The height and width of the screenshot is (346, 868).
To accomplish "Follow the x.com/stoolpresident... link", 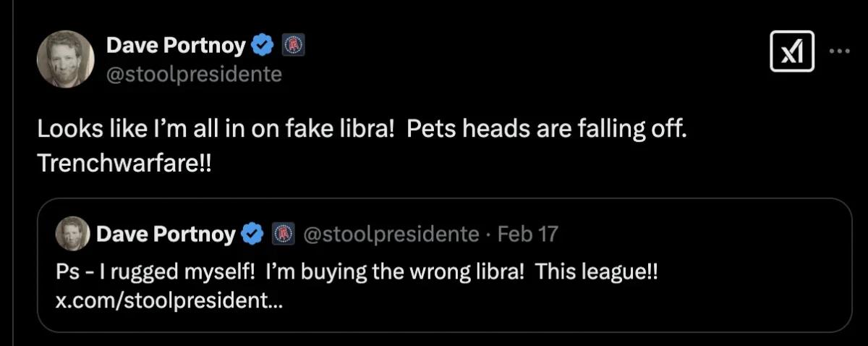I will [x=169, y=301].
